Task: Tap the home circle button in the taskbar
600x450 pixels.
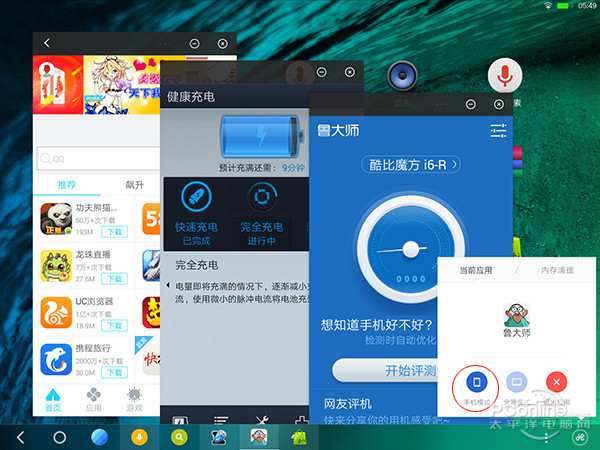Action: click(x=59, y=437)
